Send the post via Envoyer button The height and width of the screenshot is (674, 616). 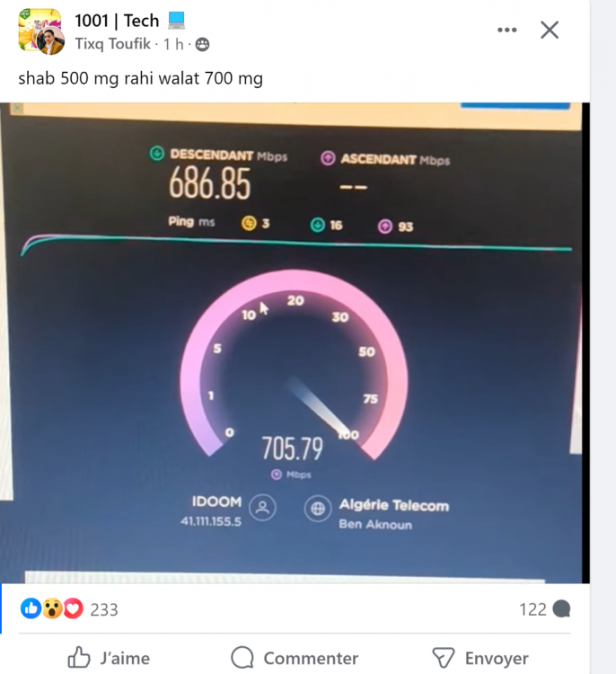point(480,658)
